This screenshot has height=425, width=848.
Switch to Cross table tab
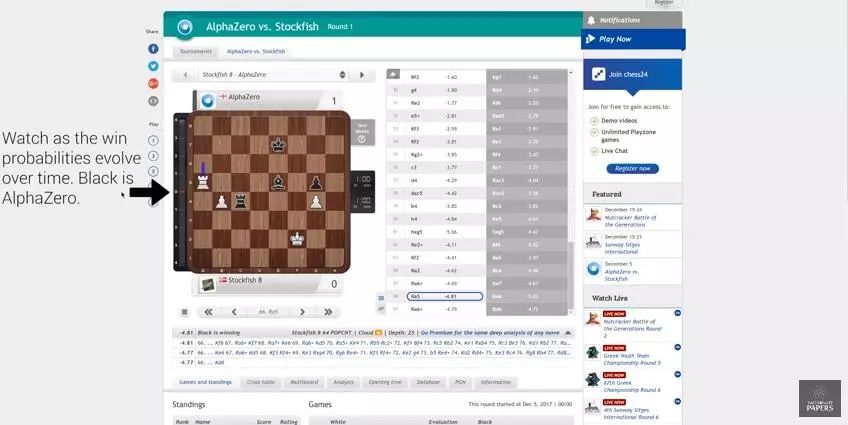(x=261, y=382)
